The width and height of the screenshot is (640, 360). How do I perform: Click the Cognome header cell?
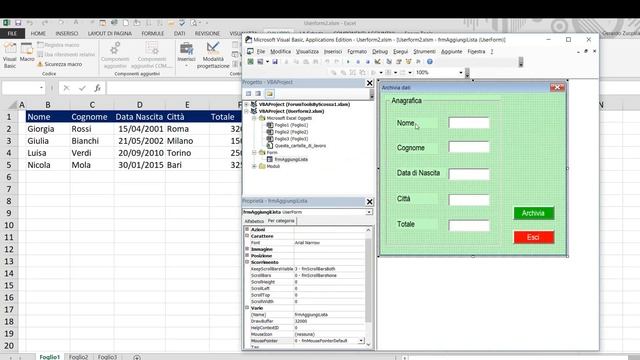pyautogui.click(x=92, y=117)
